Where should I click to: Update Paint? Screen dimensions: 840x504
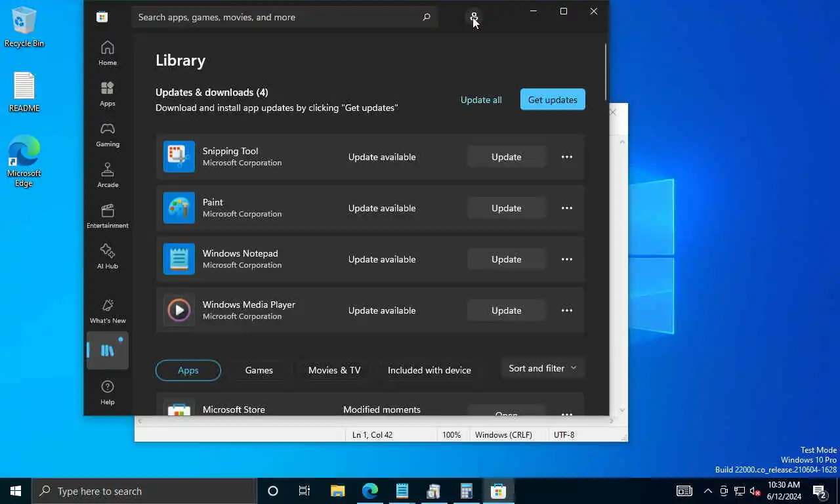pos(507,208)
